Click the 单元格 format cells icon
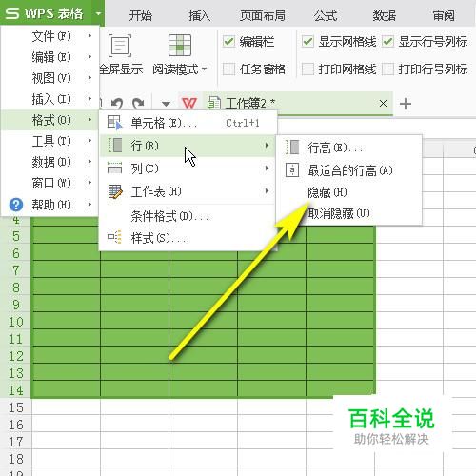 pyautogui.click(x=114, y=123)
